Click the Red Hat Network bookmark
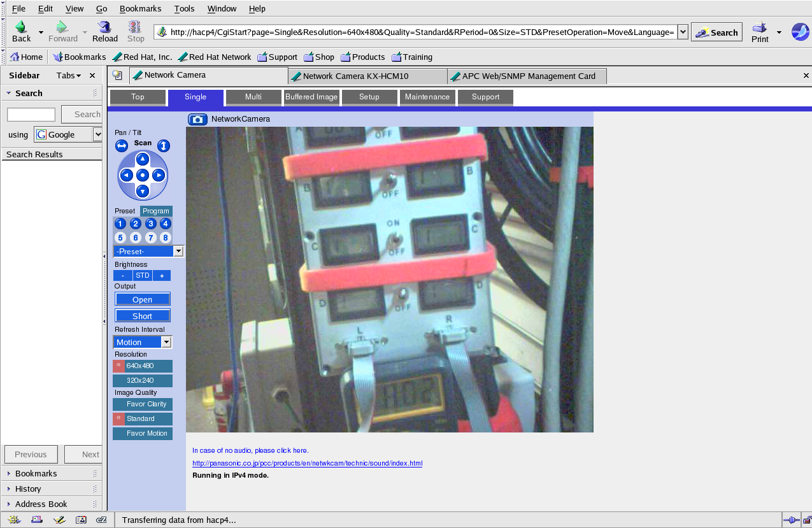The image size is (812, 528). click(215, 57)
